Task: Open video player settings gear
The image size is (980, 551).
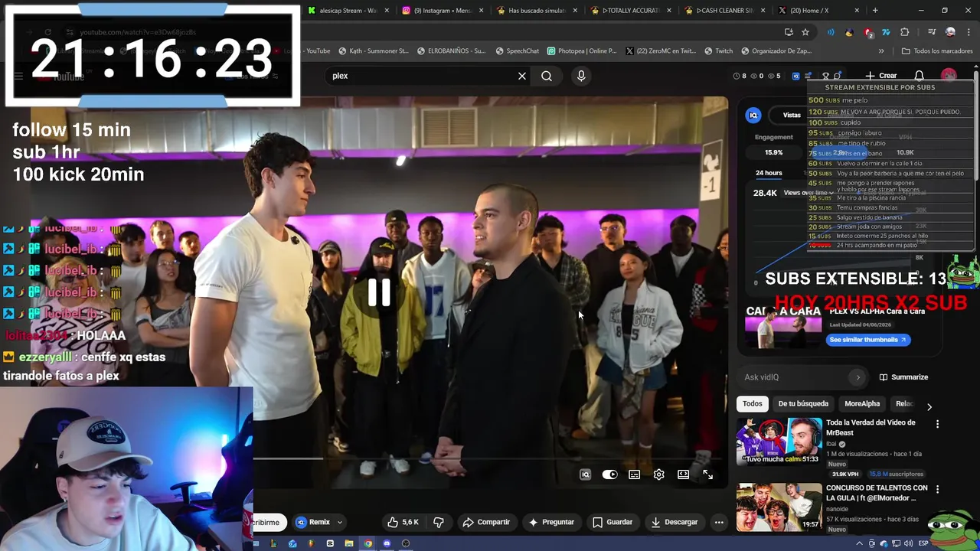Action: coord(659,474)
